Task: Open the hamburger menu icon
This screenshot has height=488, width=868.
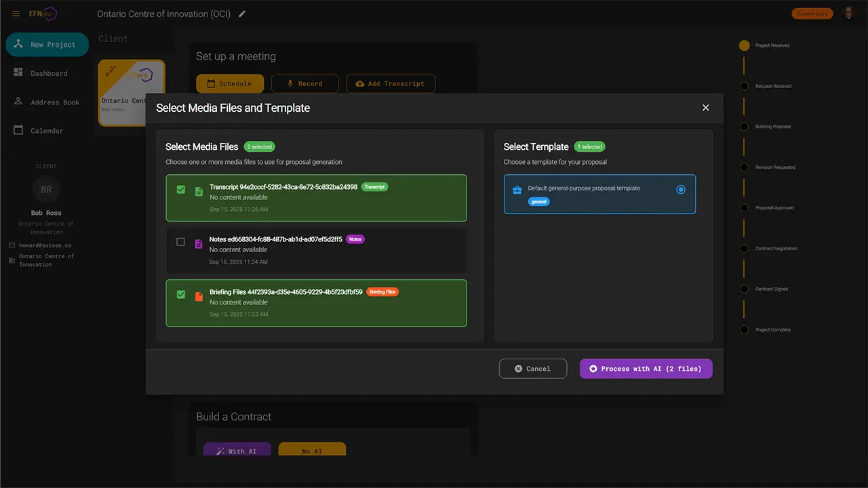Action: (16, 14)
